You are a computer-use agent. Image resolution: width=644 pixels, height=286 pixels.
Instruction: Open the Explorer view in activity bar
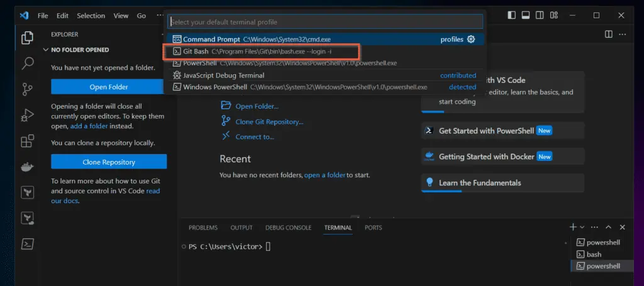tap(27, 38)
